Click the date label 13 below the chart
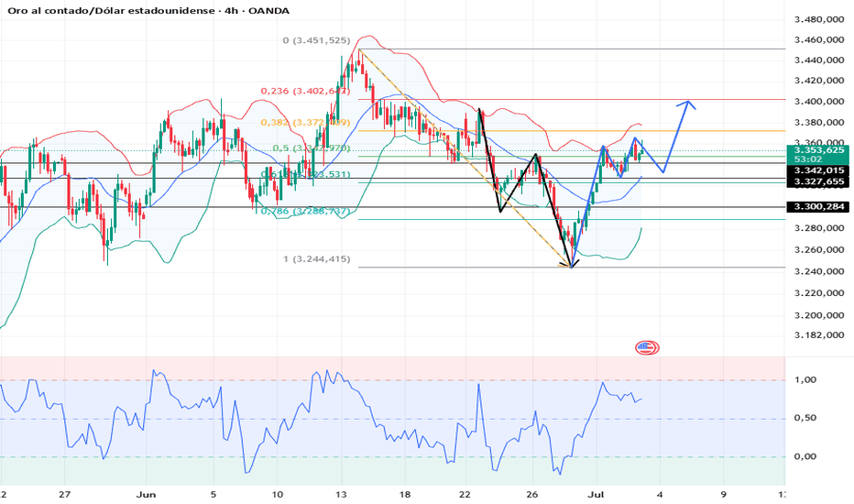 (341, 495)
